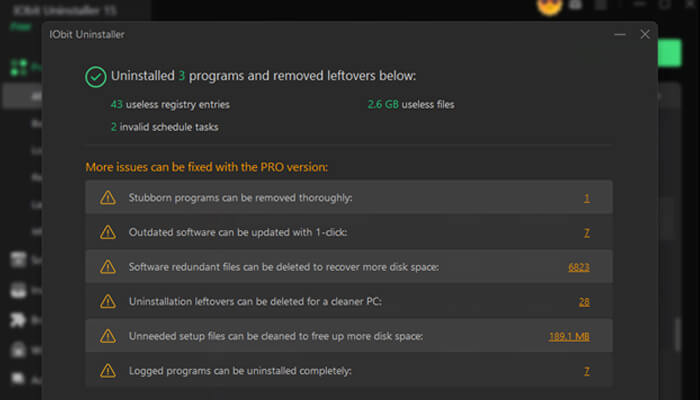Image resolution: width=700 pixels, height=400 pixels.
Task: Click warning icon beside Stubborn programs row
Action: tap(108, 197)
